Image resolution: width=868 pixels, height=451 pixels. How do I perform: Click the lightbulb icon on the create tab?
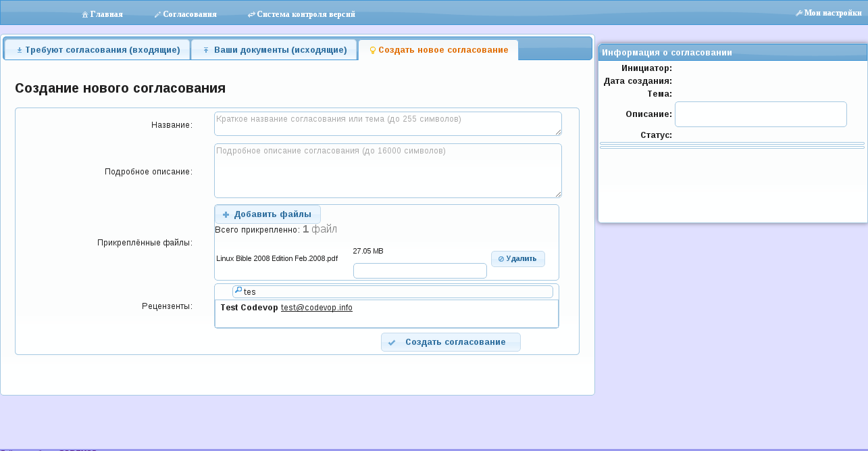pos(372,50)
